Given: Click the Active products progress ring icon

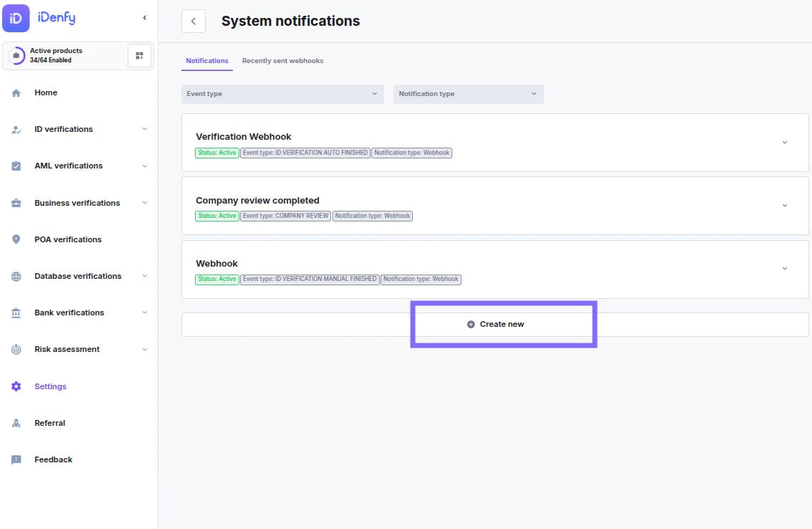Looking at the screenshot, I should tap(16, 55).
